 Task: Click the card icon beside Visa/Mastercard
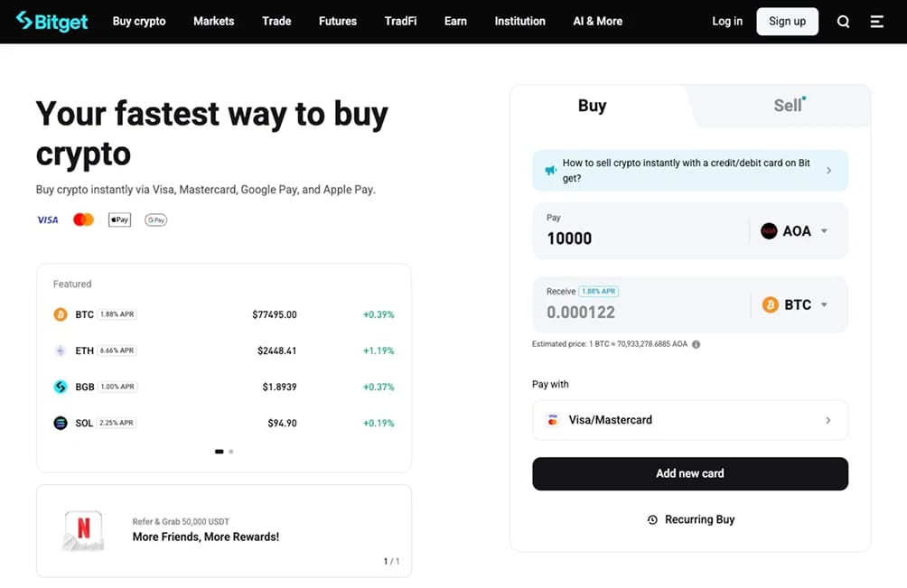552,420
